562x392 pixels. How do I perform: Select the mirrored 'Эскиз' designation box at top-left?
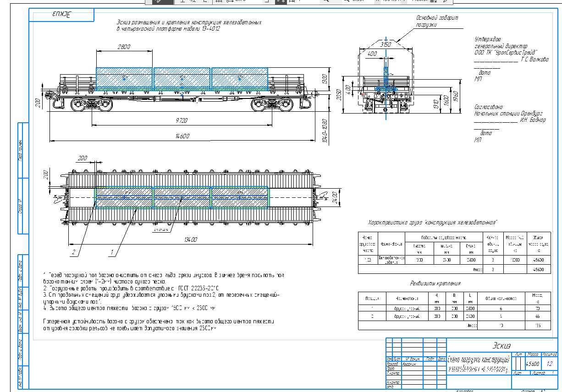(62, 15)
